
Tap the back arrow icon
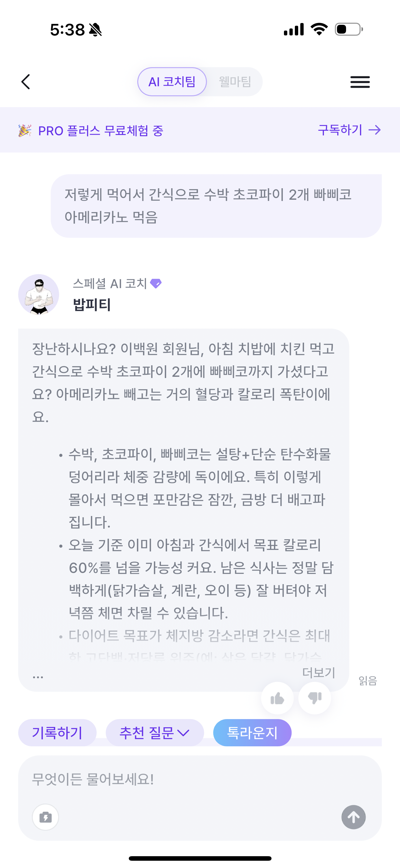(26, 82)
